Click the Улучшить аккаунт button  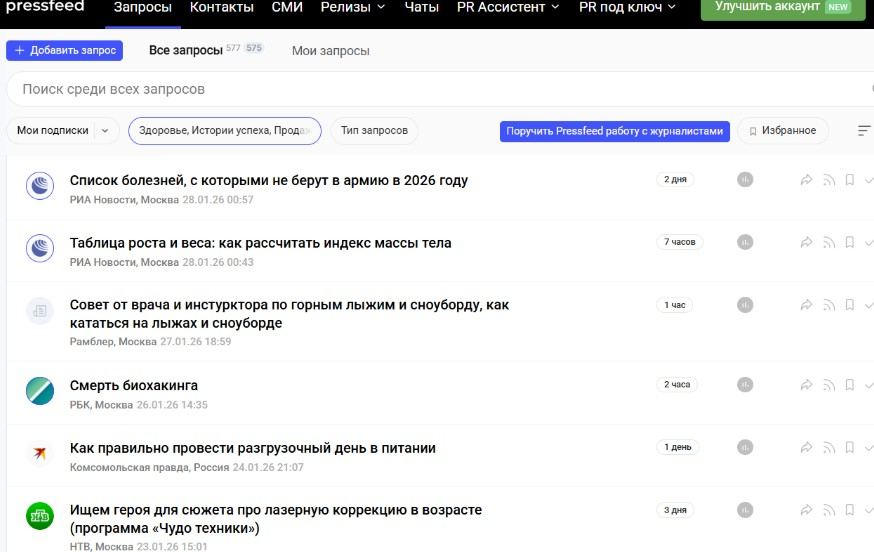[x=783, y=7]
